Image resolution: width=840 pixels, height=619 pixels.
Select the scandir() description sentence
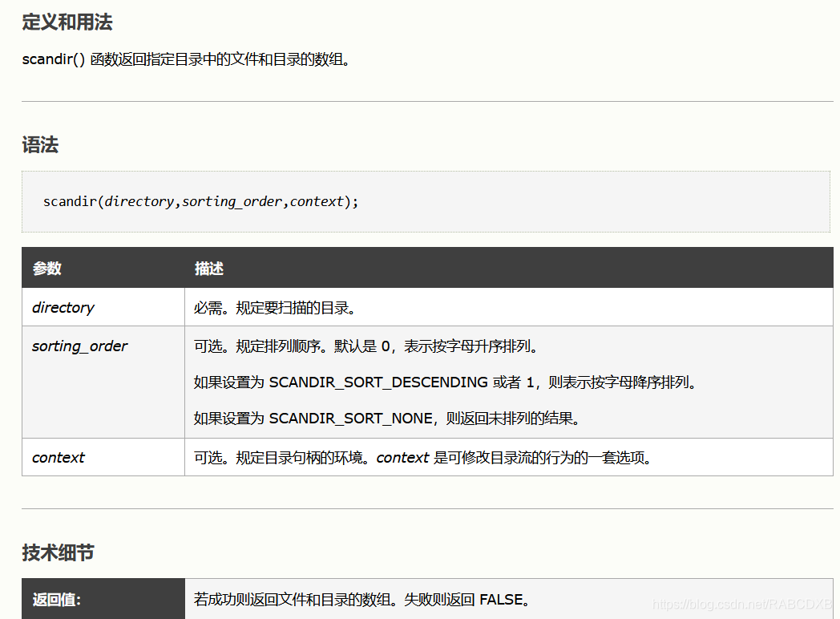[187, 59]
